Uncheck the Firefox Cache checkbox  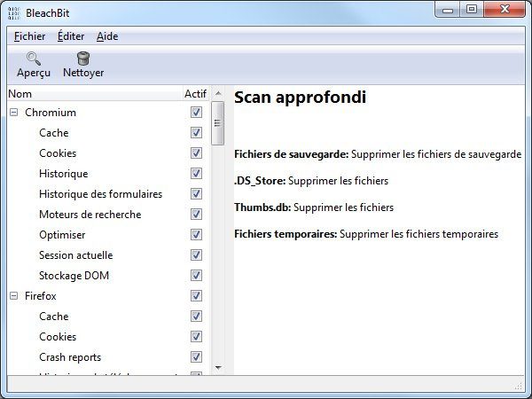196,317
